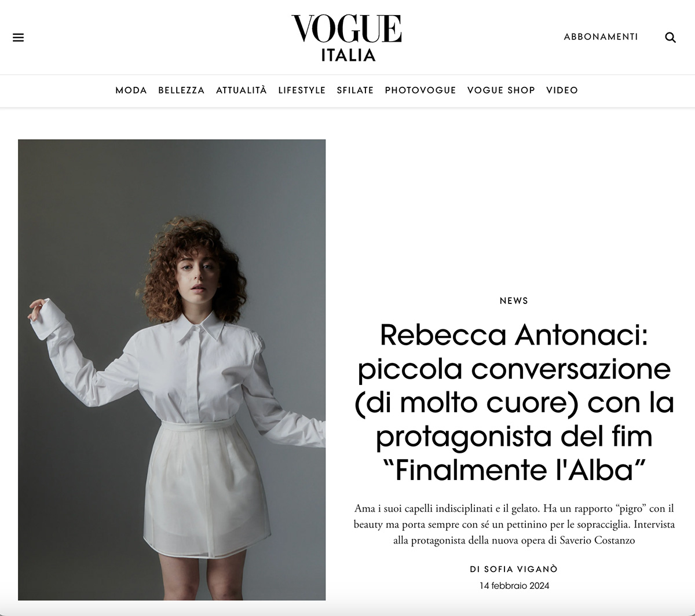Open the Attualità section
Image resolution: width=695 pixels, height=616 pixels.
pyautogui.click(x=242, y=90)
